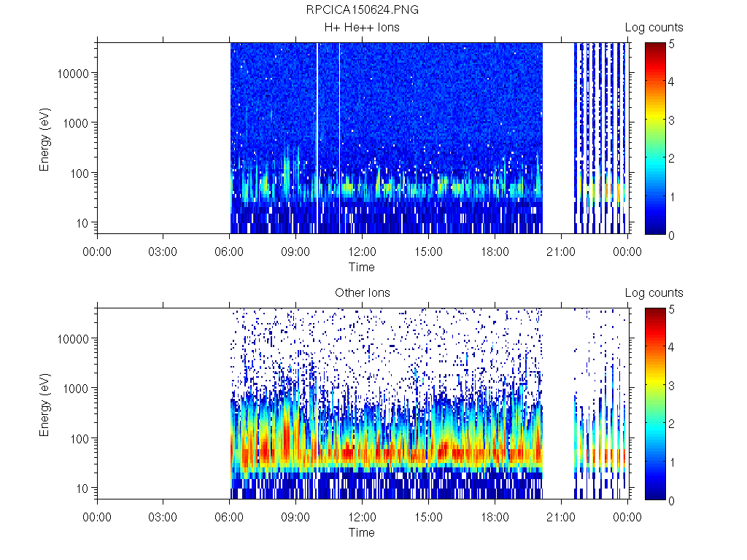Screen dimensions: 747x560
Task: Click the 15:00 tick label under H+ He++ plot
Action: point(428,252)
